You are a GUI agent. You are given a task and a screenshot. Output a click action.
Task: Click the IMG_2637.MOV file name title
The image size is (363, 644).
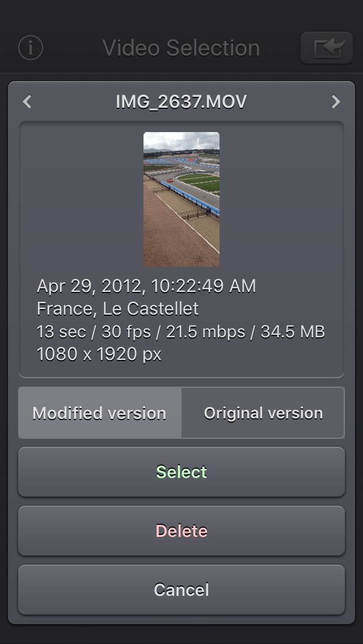(x=181, y=101)
